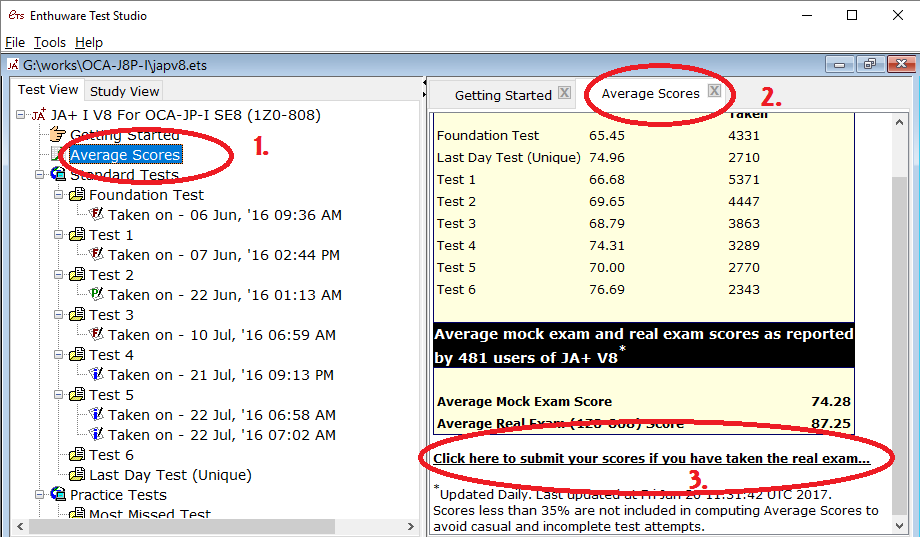Collapse the Foundation Test node
Image resolution: width=920 pixels, height=537 pixels.
tap(59, 194)
